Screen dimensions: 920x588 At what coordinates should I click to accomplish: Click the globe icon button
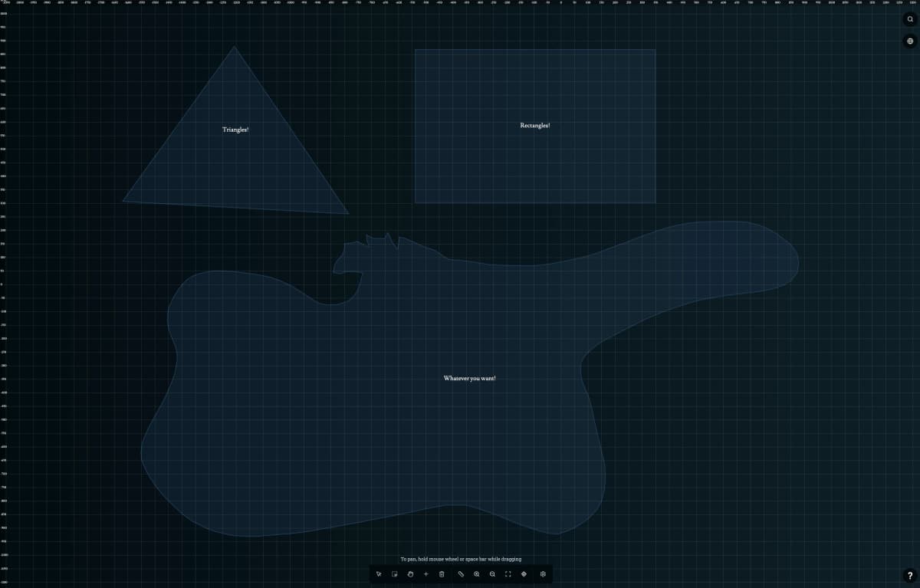910,41
